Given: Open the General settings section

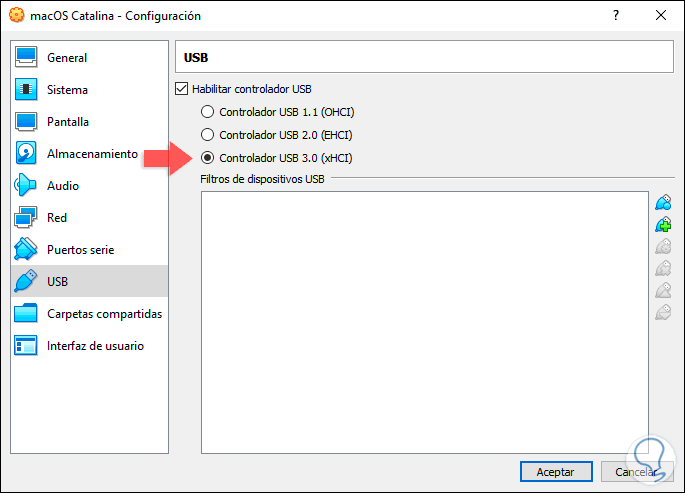Looking at the screenshot, I should [x=67, y=58].
